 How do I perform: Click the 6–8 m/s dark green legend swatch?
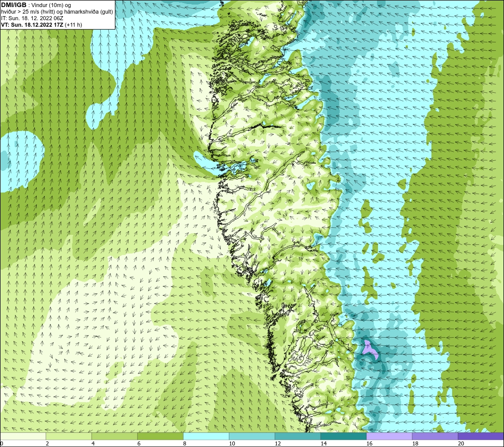click(160, 436)
